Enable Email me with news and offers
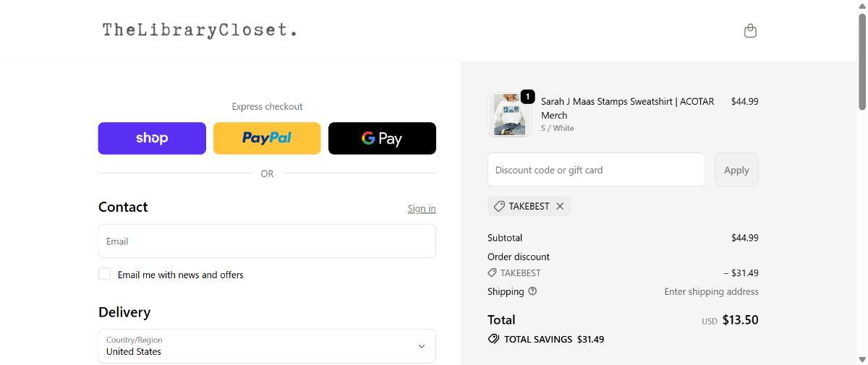The height and width of the screenshot is (365, 868). coord(105,274)
